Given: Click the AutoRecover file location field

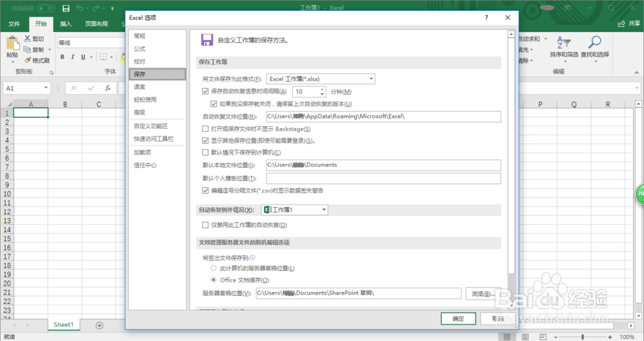Looking at the screenshot, I should coord(383,116).
